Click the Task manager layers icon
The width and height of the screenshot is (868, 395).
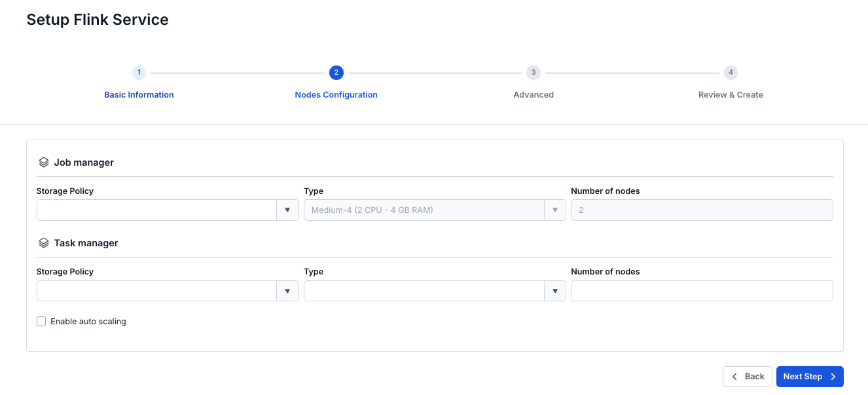[x=44, y=243]
